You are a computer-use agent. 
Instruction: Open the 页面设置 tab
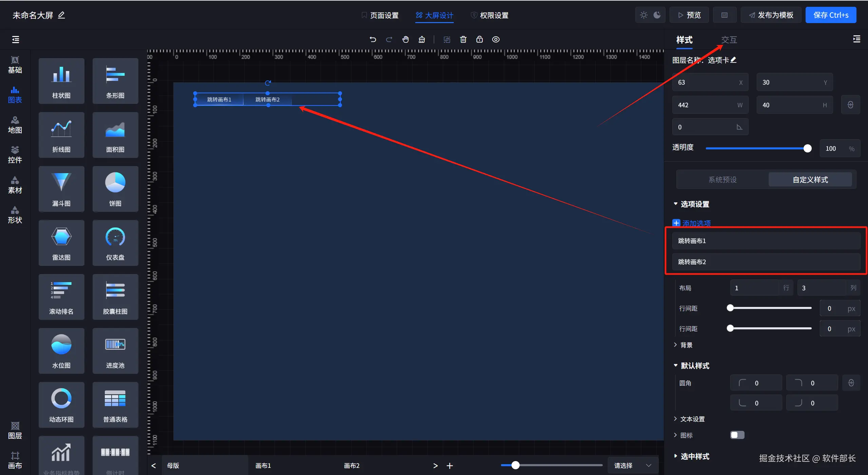point(380,15)
